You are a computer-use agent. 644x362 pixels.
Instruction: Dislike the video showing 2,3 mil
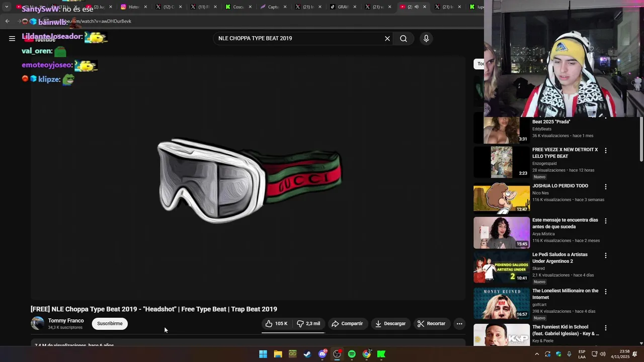click(x=308, y=324)
